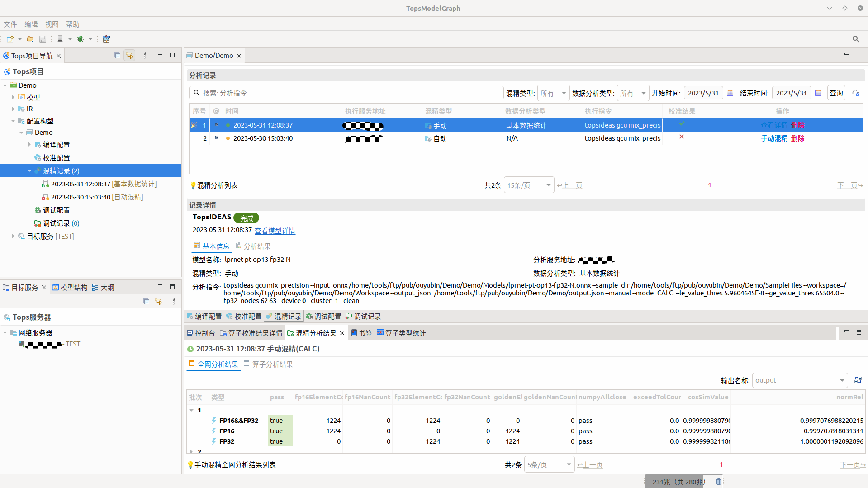Viewport: 868px width, 488px height.
Task: Switch to the 算子类型统计 tab
Action: click(401, 333)
